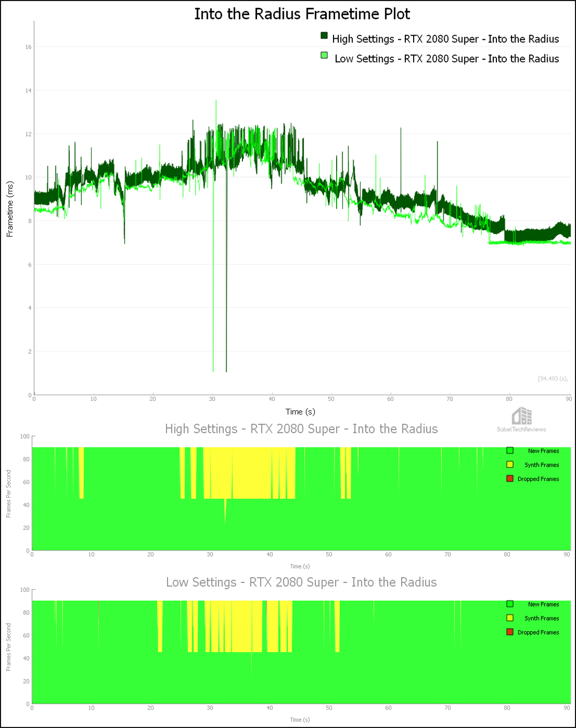Click 'Synth Frames' label in High Settings chart
This screenshot has height=728, width=576.
coord(542,465)
